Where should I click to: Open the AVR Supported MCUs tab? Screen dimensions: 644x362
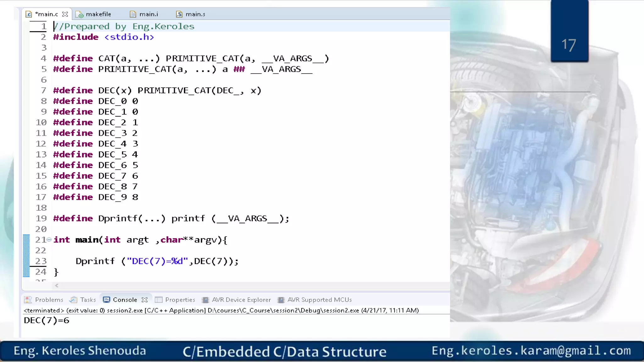319,300
